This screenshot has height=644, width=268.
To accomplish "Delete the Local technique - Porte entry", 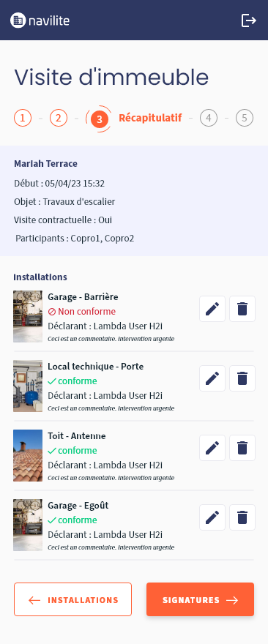I will point(242,378).
